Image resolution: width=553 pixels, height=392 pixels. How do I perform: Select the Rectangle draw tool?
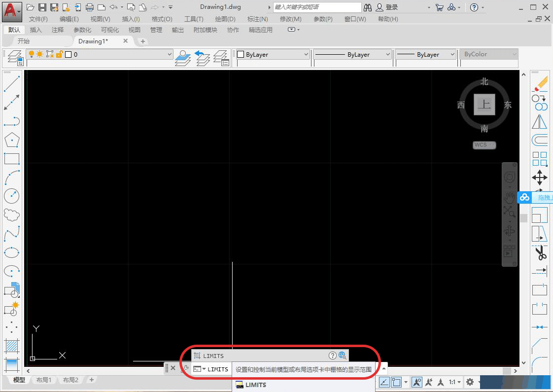tap(12, 159)
